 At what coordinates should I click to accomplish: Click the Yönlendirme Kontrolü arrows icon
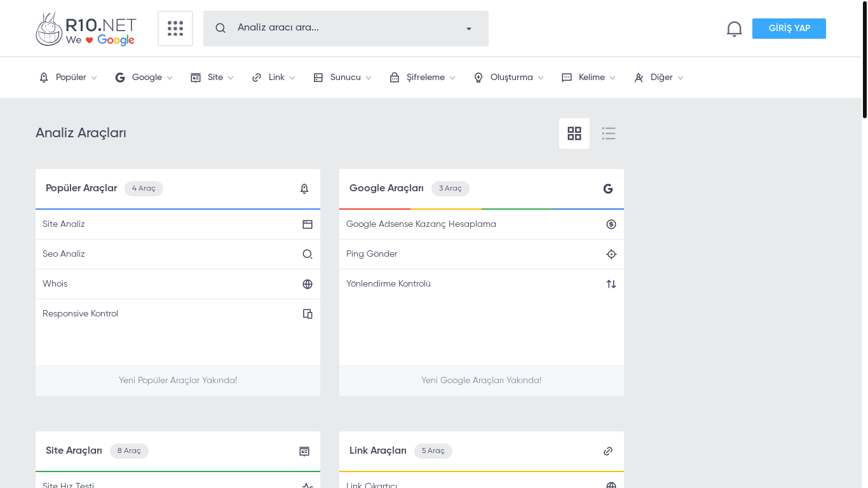(x=611, y=284)
